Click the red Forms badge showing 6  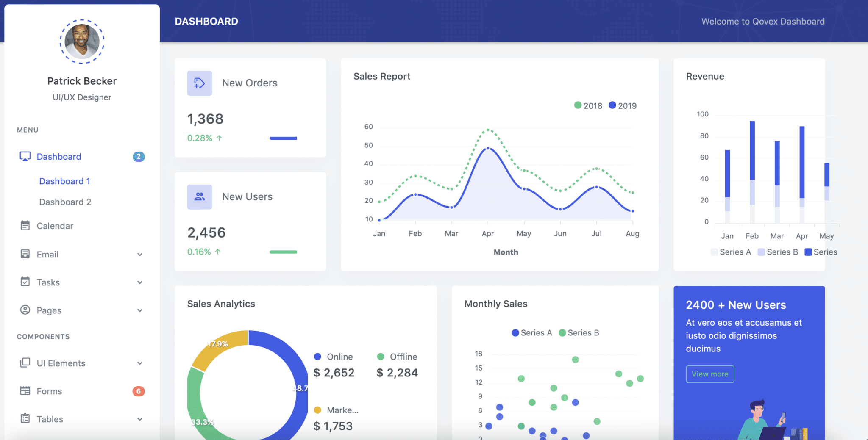[x=139, y=391]
